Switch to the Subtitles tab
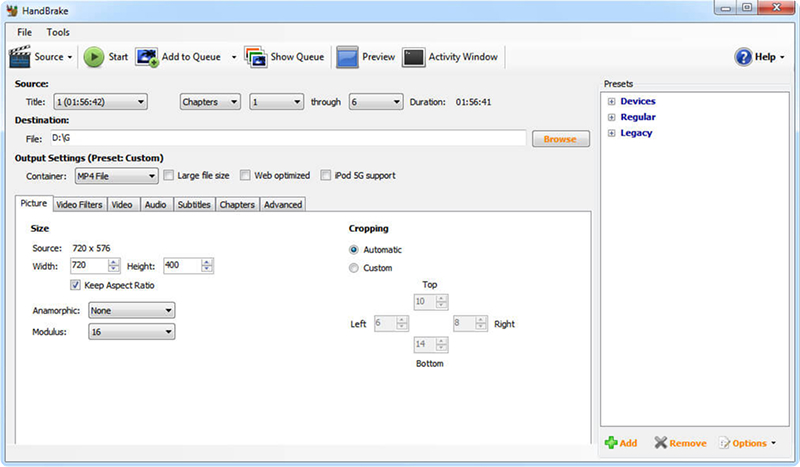Screen dimensions: 800x467 click(x=194, y=204)
